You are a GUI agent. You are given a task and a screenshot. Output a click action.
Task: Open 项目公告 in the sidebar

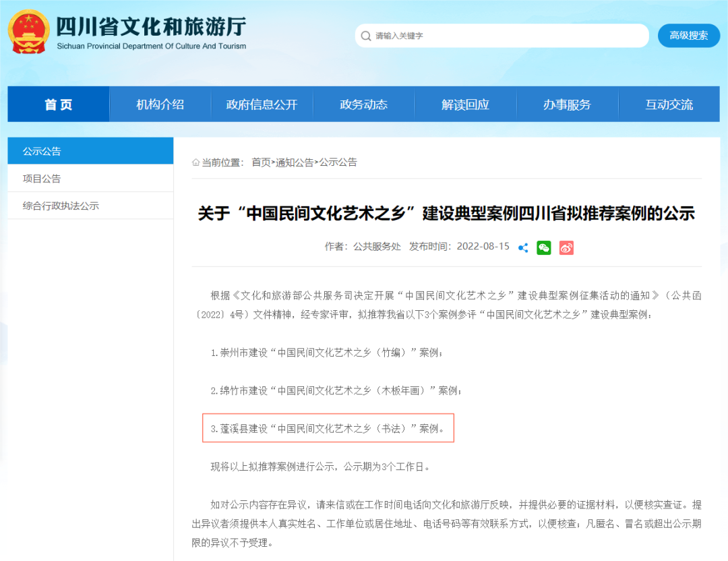coord(42,179)
